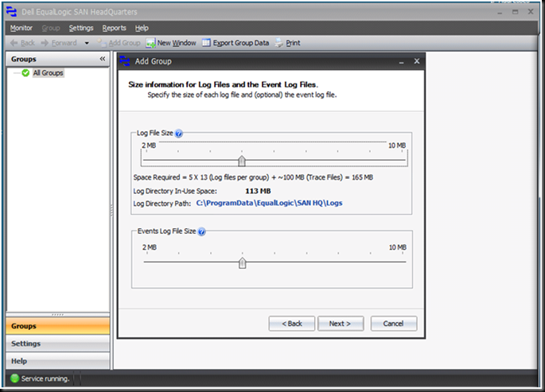Open the Log Directory Path link
545x392 pixels.
[x=269, y=203]
